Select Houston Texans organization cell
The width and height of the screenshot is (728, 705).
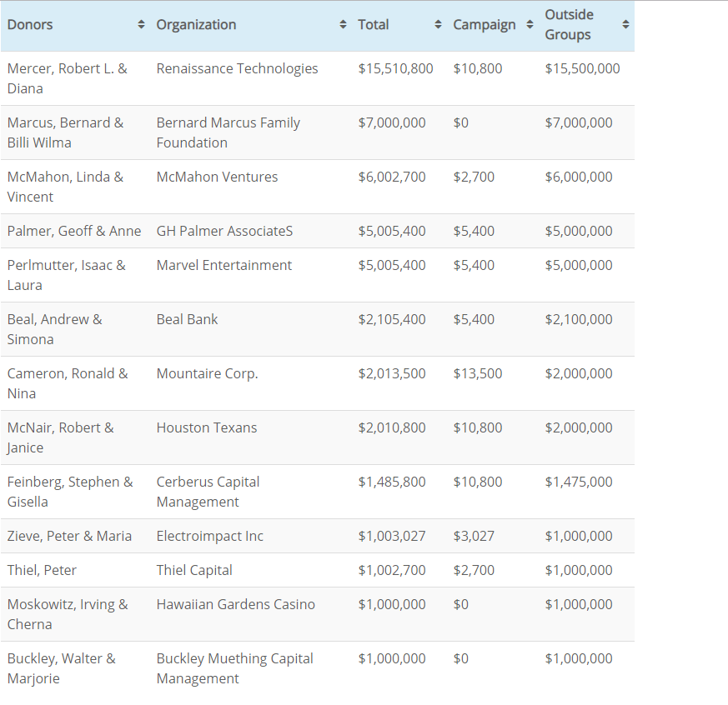tap(207, 428)
